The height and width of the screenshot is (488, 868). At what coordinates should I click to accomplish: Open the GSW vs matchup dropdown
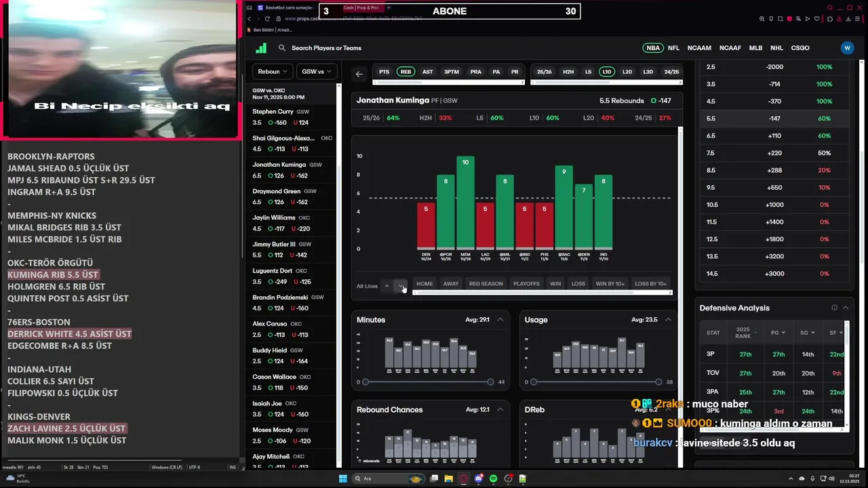(317, 72)
